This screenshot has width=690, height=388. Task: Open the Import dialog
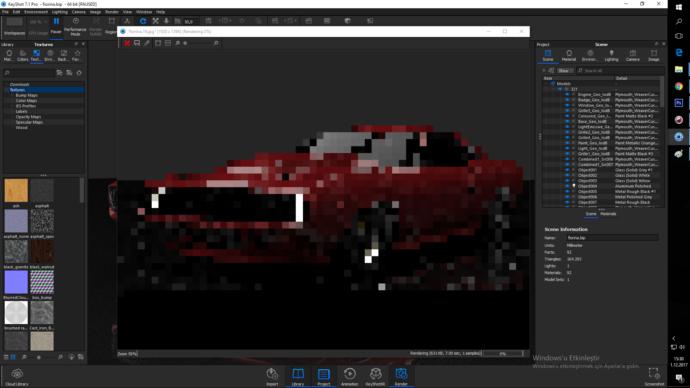pyautogui.click(x=272, y=377)
